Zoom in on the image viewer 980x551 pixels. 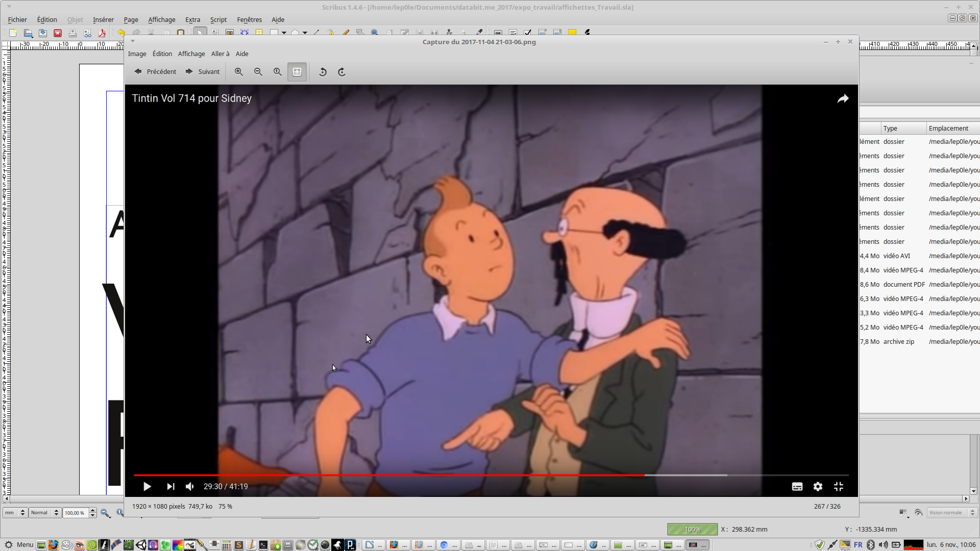tap(238, 72)
